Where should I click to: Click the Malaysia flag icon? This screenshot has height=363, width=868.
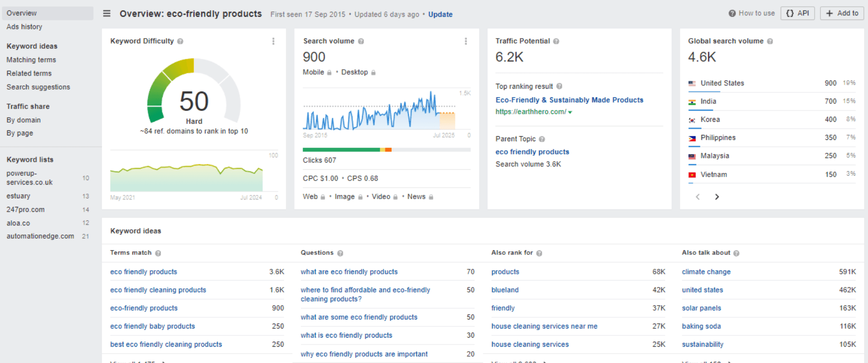click(x=692, y=156)
